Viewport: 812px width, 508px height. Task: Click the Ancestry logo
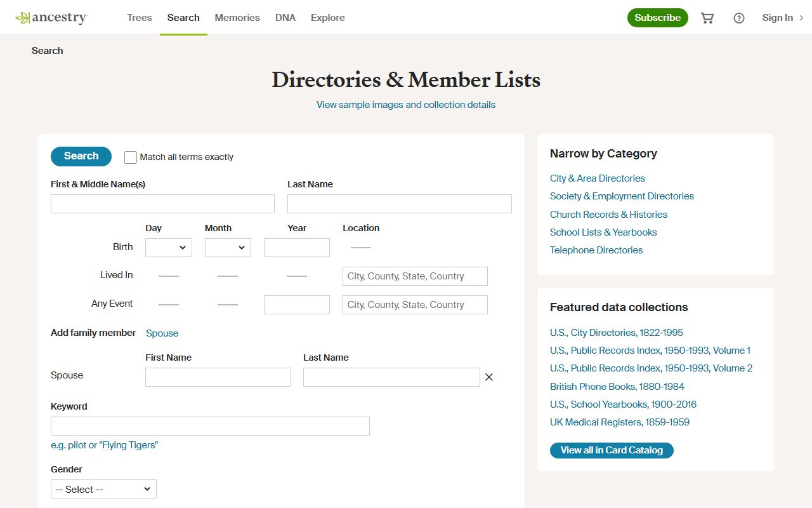click(x=51, y=18)
